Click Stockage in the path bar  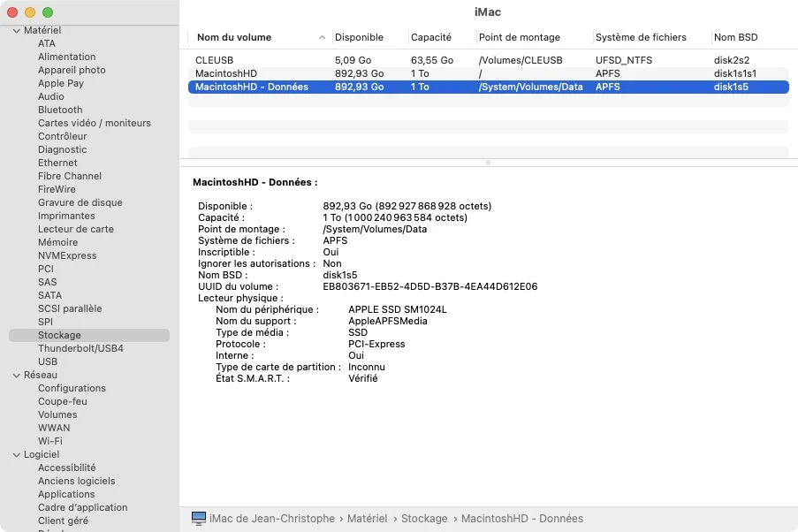click(424, 518)
